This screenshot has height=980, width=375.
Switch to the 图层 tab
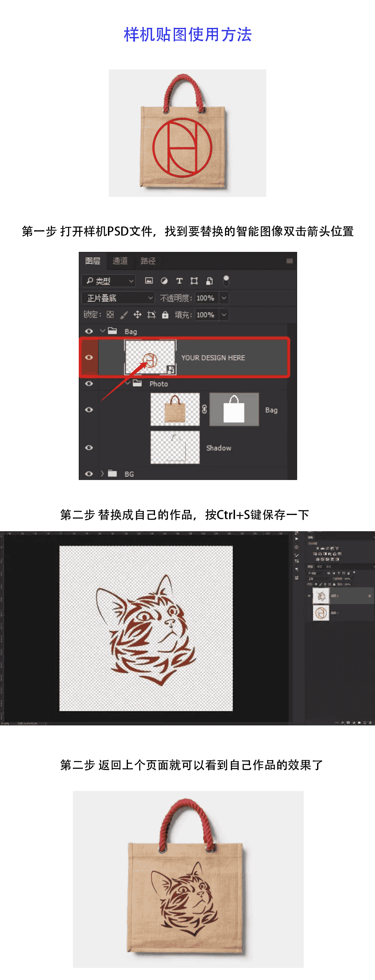click(92, 261)
